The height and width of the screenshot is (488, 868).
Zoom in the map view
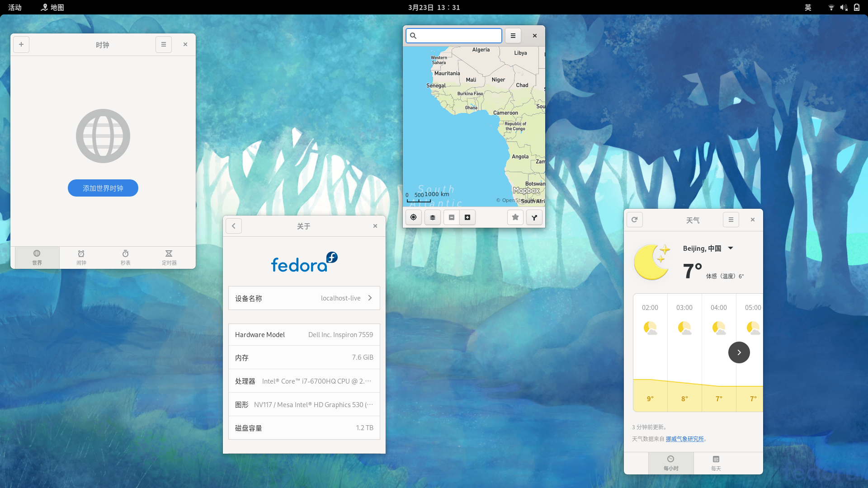[467, 217]
